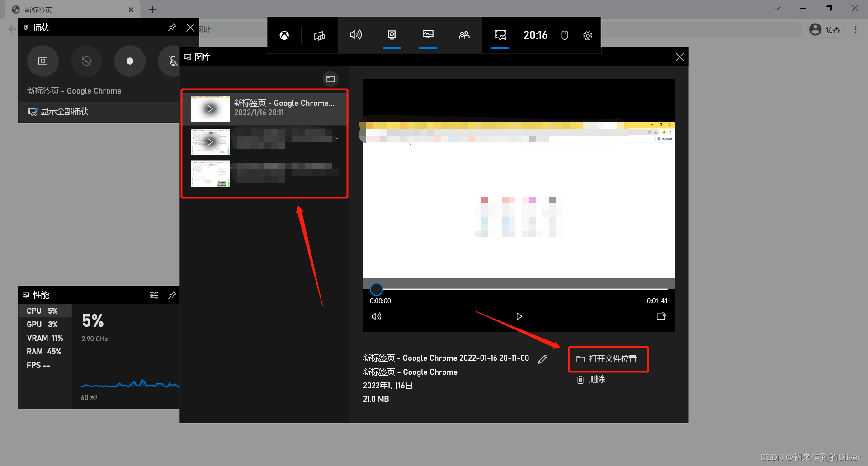Open Chrome three-dot menu
868x466 pixels.
(855, 29)
